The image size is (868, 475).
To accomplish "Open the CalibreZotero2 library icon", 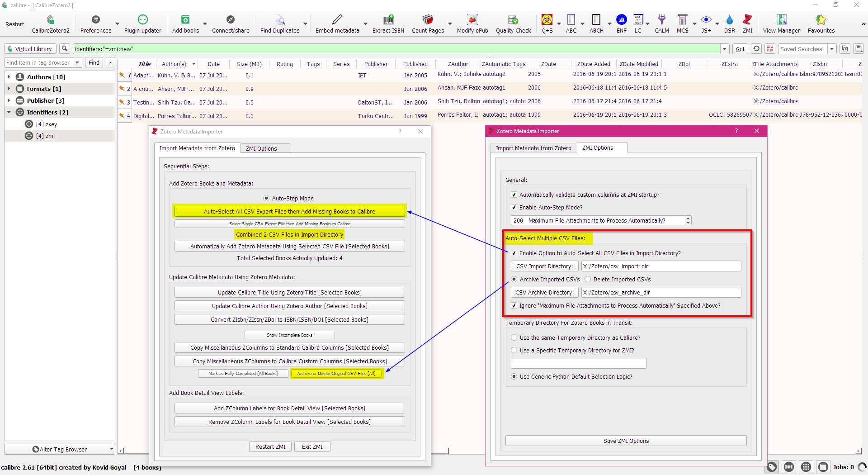I will (x=50, y=20).
